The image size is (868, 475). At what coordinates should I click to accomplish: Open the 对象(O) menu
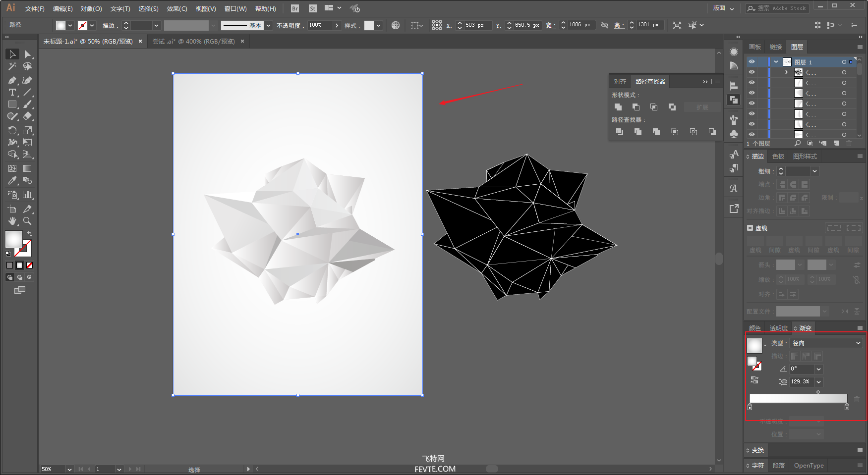coord(91,9)
